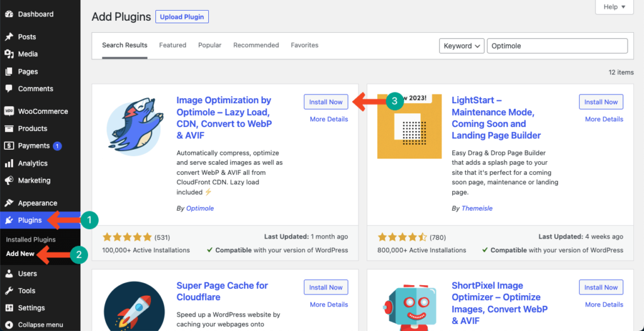
Task: Open the Favorites tab
Action: 304,45
